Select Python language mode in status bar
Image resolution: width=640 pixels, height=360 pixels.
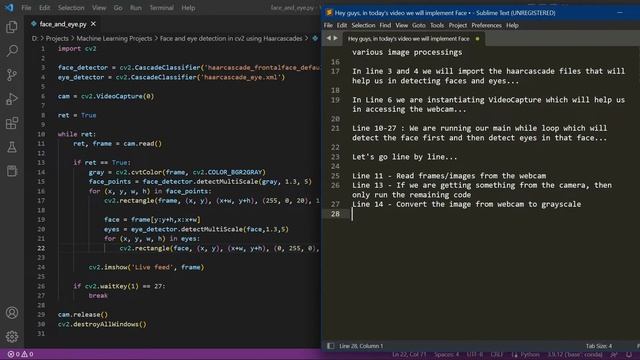click(530, 355)
